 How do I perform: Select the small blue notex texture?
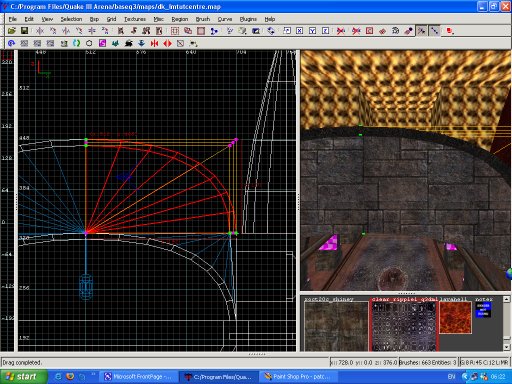(483, 310)
